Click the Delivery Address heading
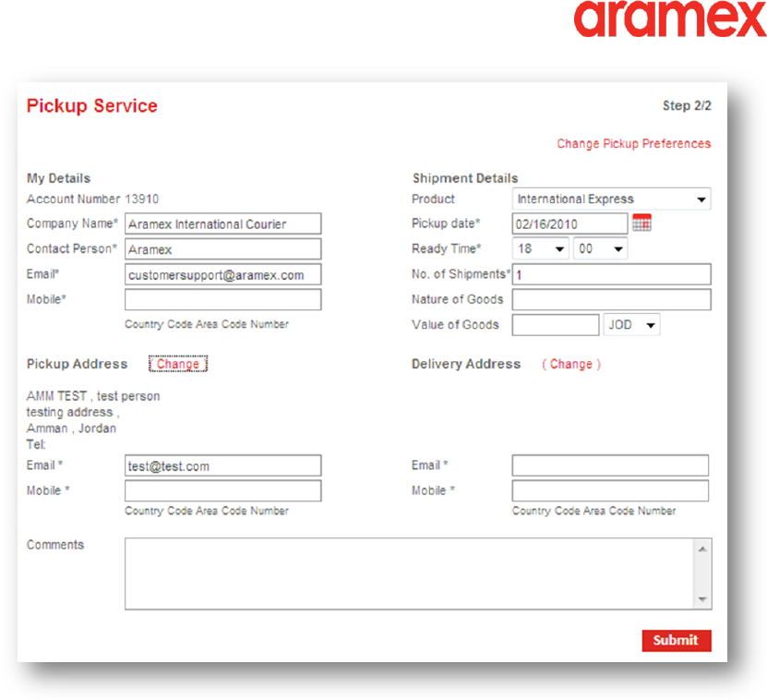767x700 pixels. (466, 364)
